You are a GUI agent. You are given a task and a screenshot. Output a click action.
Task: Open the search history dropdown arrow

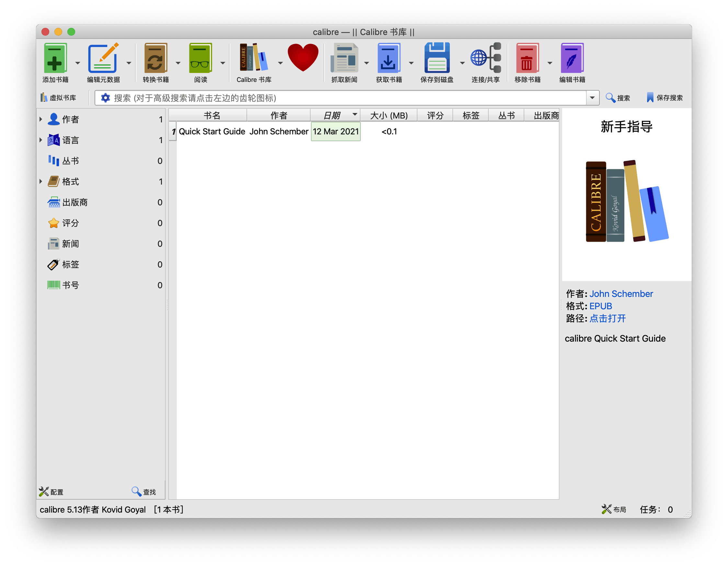(x=592, y=98)
